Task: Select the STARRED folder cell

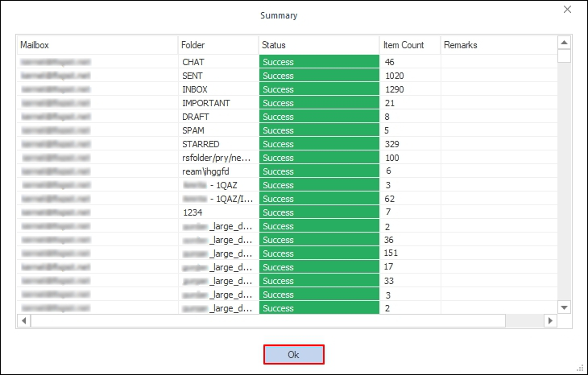Action: tap(218, 144)
